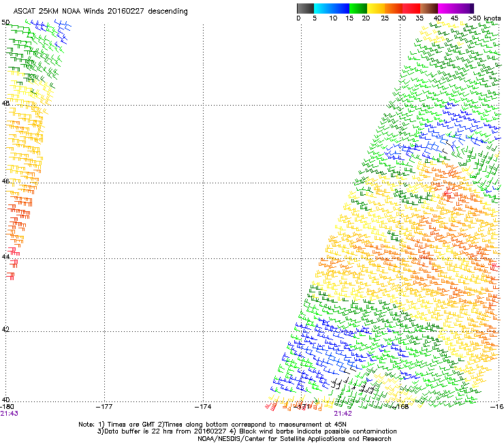The height and width of the screenshot is (443, 504).
Task: Click the longitude label '-174' on the bottom axis
Action: coord(203,407)
